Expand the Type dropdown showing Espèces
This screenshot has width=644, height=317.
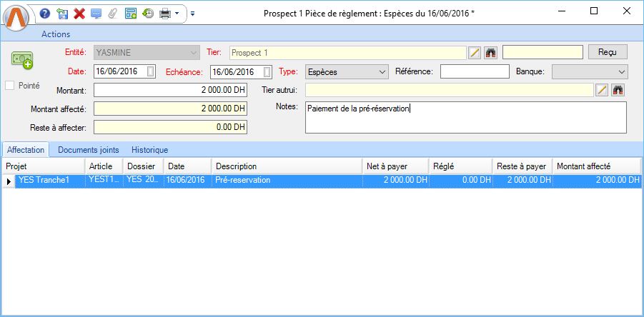pyautogui.click(x=381, y=71)
